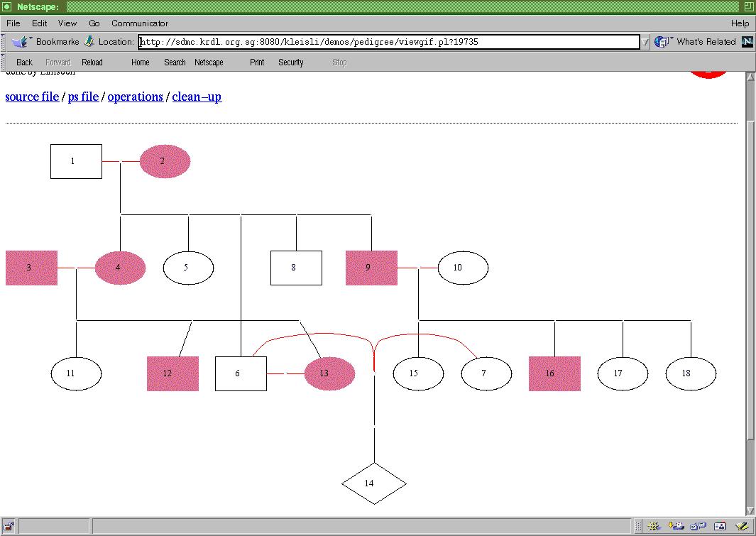Click the Home toolbar button
This screenshot has height=536, width=756.
pos(141,62)
